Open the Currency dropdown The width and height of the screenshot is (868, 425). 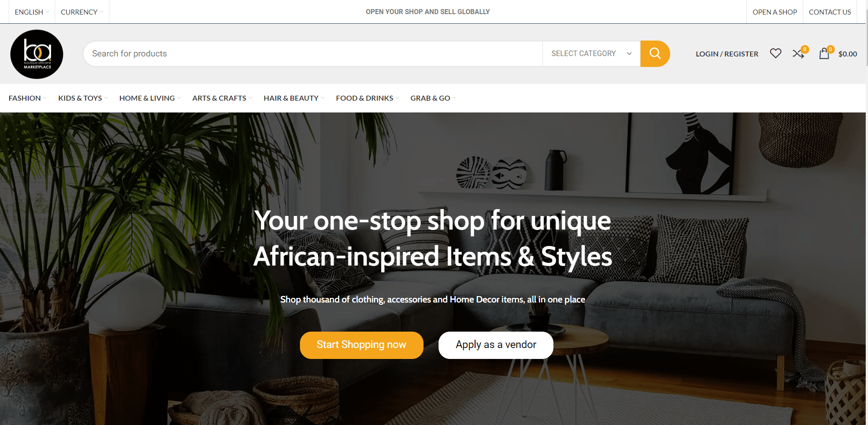point(82,12)
